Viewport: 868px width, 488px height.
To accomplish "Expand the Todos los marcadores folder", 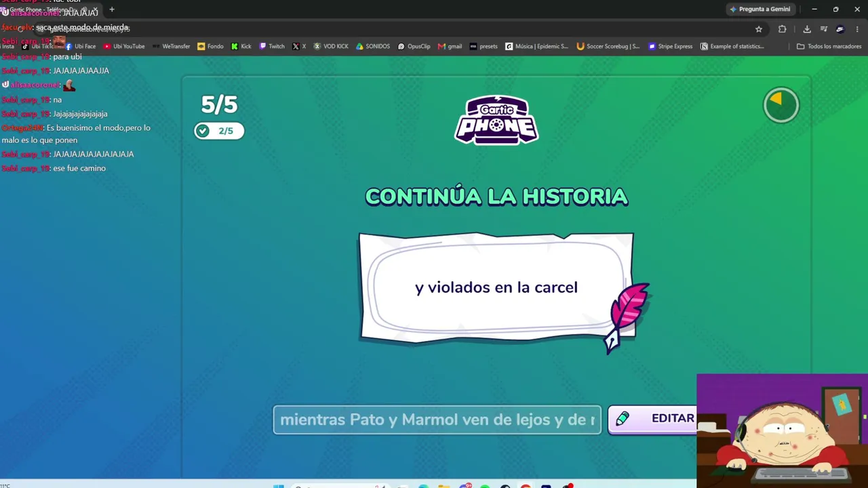I will coord(829,47).
